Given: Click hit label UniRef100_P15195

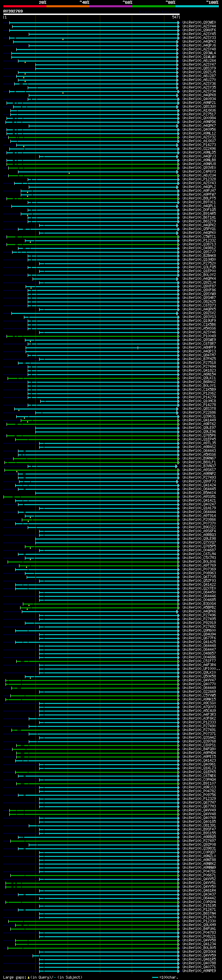Looking at the screenshot, I should tap(199, 906).
